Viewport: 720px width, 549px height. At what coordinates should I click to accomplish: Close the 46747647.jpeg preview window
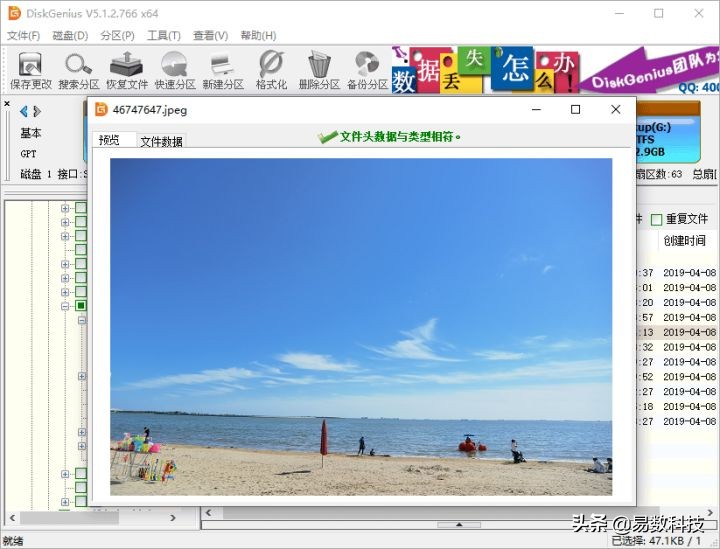616,109
